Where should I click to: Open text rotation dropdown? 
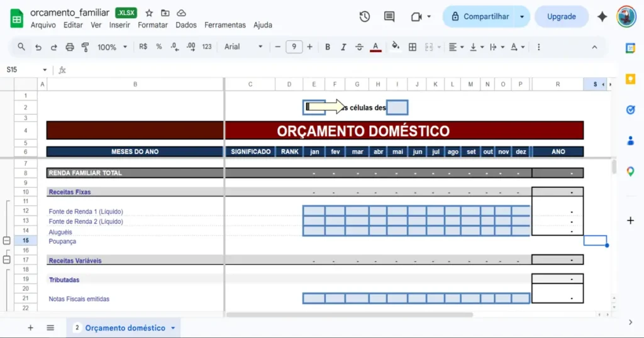tap(518, 47)
